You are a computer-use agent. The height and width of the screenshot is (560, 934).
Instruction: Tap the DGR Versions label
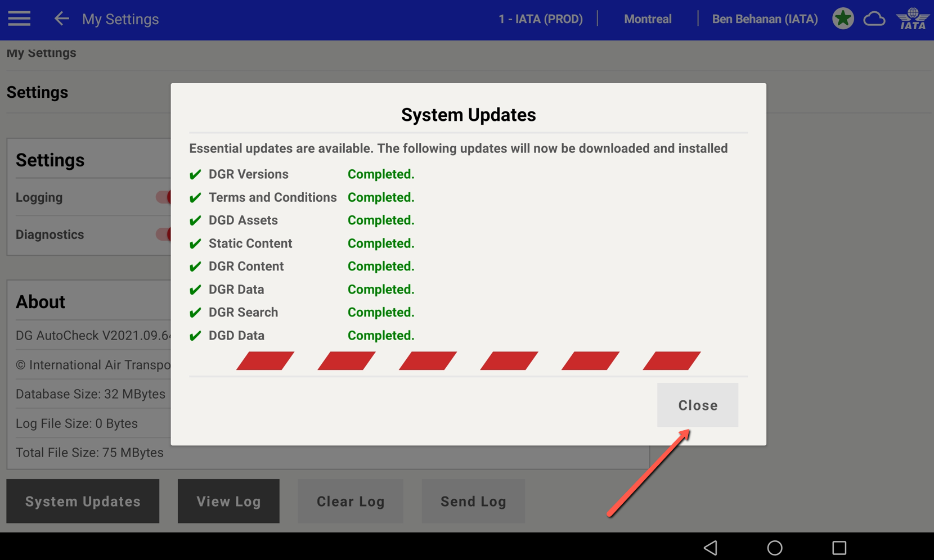click(x=249, y=174)
